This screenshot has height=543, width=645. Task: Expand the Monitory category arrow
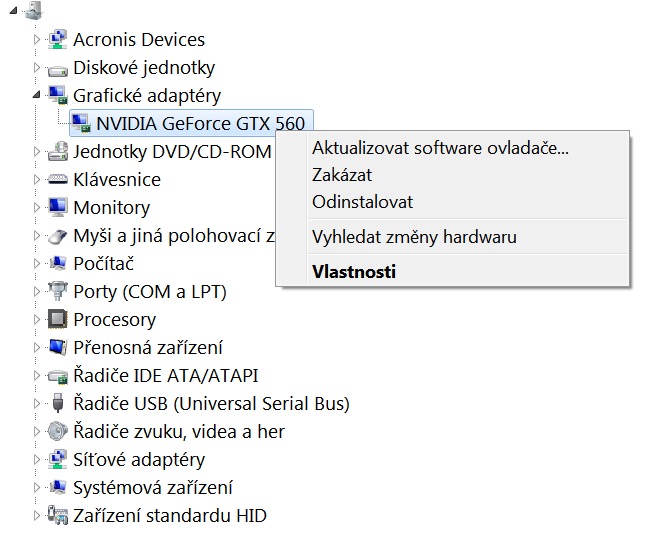(x=38, y=208)
